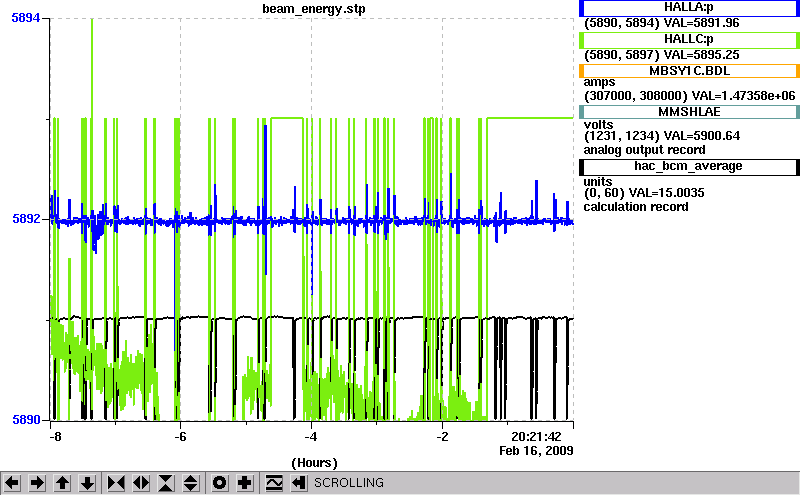Click the (Hours) axis caption
The height and width of the screenshot is (495, 800).
314,463
